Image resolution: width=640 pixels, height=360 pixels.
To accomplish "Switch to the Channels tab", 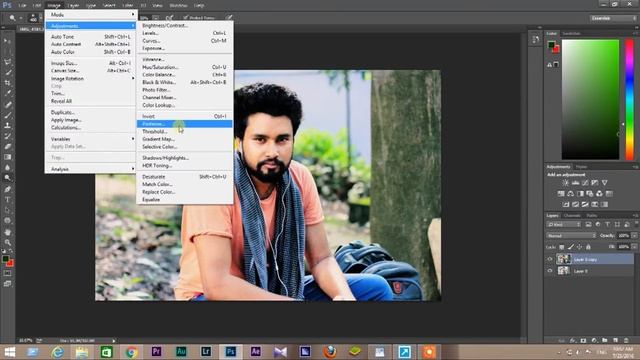I will pyautogui.click(x=572, y=216).
